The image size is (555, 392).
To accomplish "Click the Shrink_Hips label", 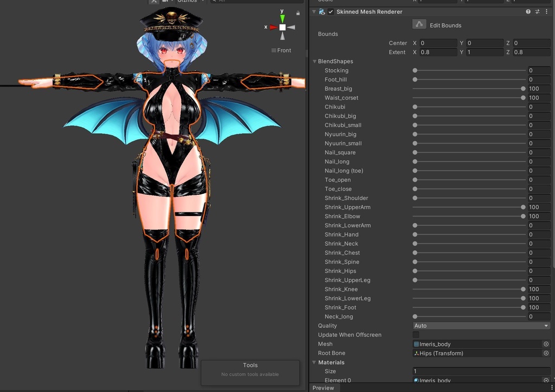I will click(x=340, y=271).
